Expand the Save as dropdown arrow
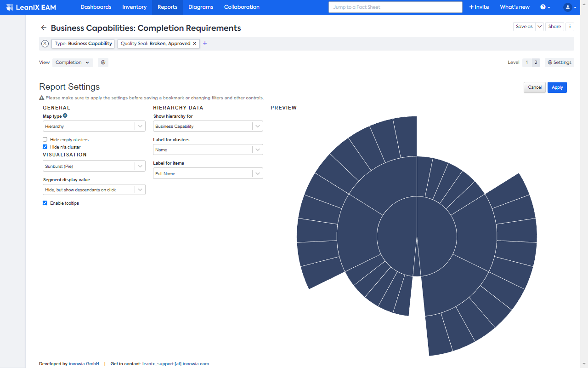Screen dimensions: 588x368 click(x=539, y=27)
